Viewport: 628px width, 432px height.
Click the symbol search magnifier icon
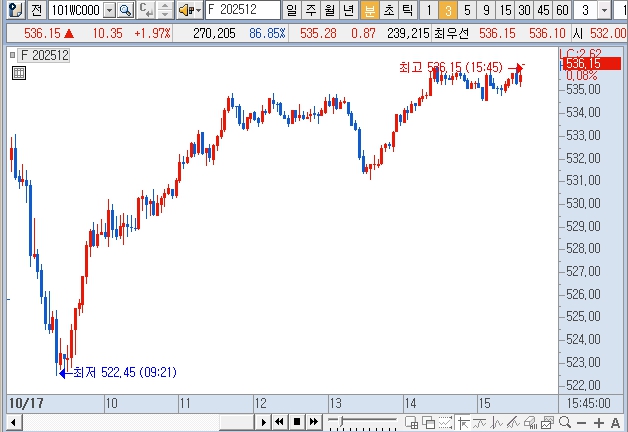[125, 10]
